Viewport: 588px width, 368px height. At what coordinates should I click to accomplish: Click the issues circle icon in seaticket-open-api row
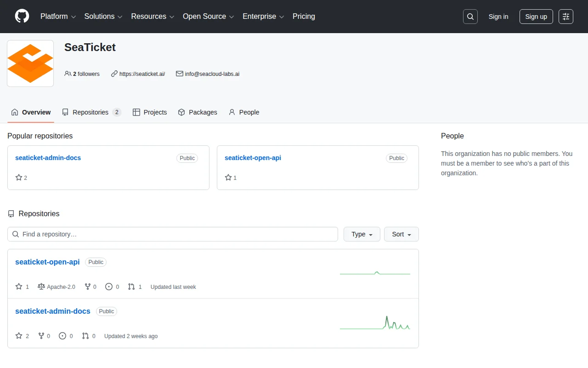pos(109,287)
